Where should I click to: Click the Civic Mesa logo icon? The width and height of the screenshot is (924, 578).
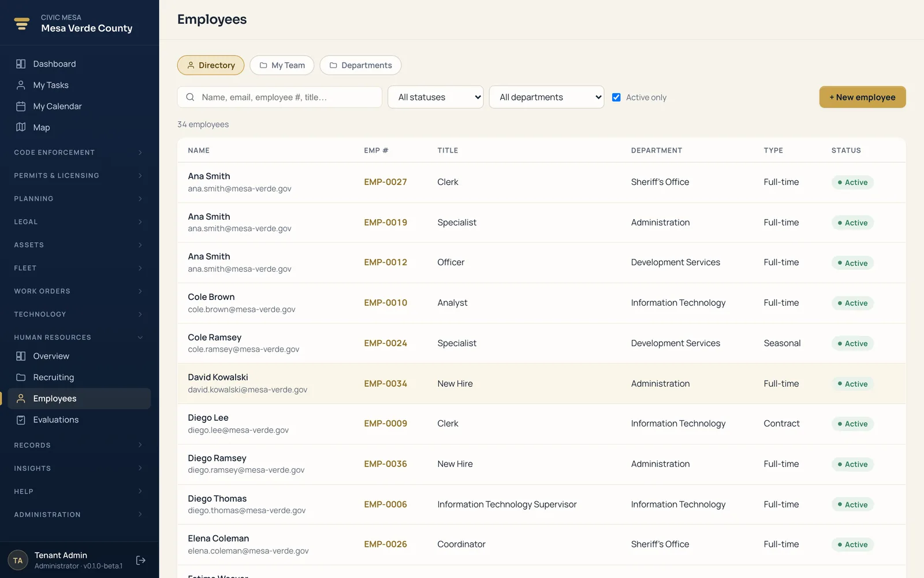click(22, 23)
